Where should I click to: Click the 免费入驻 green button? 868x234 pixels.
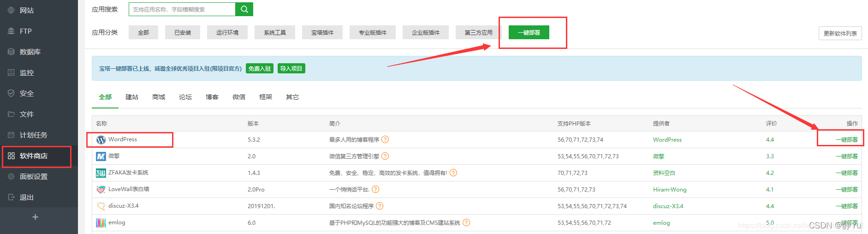coord(260,68)
